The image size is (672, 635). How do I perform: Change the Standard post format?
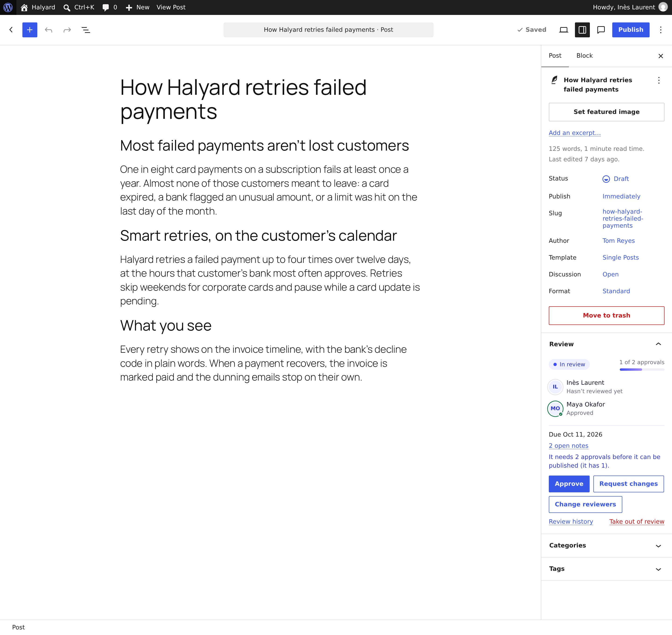tap(616, 291)
